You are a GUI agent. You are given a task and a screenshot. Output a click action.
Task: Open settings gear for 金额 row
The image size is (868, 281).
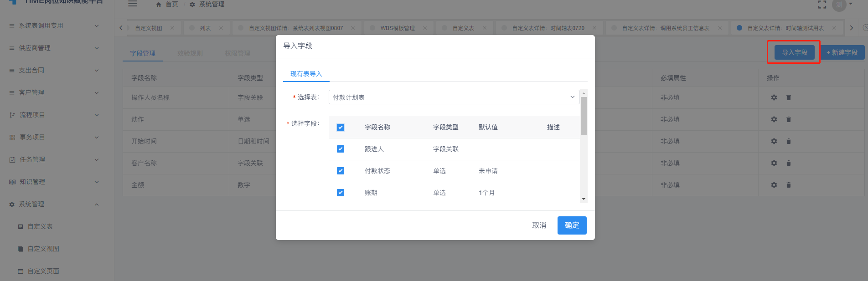[x=774, y=185]
